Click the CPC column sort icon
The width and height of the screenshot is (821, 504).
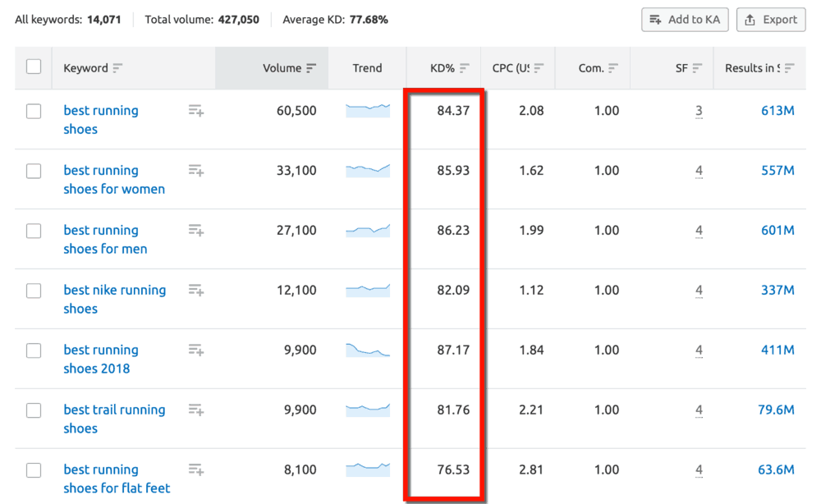click(x=539, y=67)
